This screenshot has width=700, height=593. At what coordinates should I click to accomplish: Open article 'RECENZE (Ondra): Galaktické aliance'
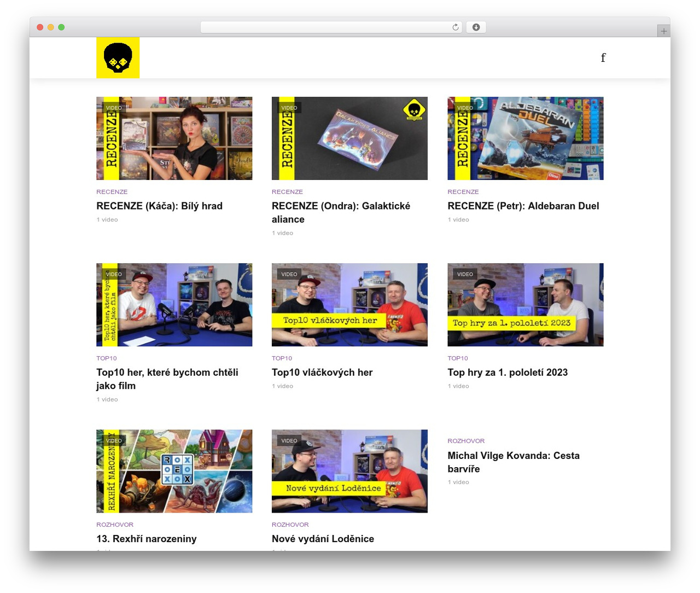coord(341,213)
